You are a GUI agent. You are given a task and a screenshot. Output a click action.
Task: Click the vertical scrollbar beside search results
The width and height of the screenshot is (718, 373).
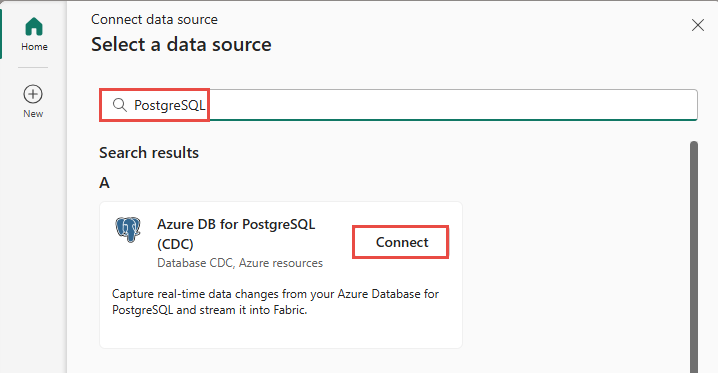coord(694,256)
